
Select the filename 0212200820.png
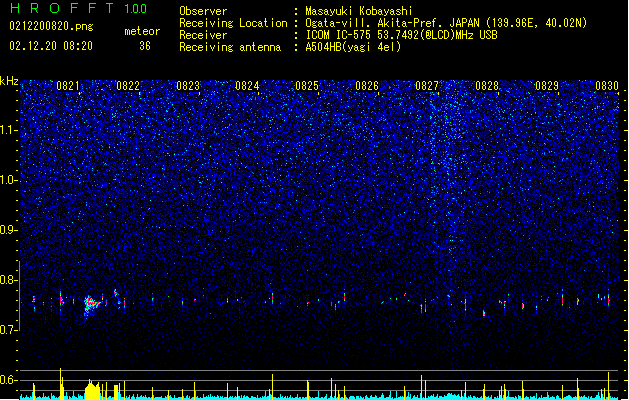51,26
